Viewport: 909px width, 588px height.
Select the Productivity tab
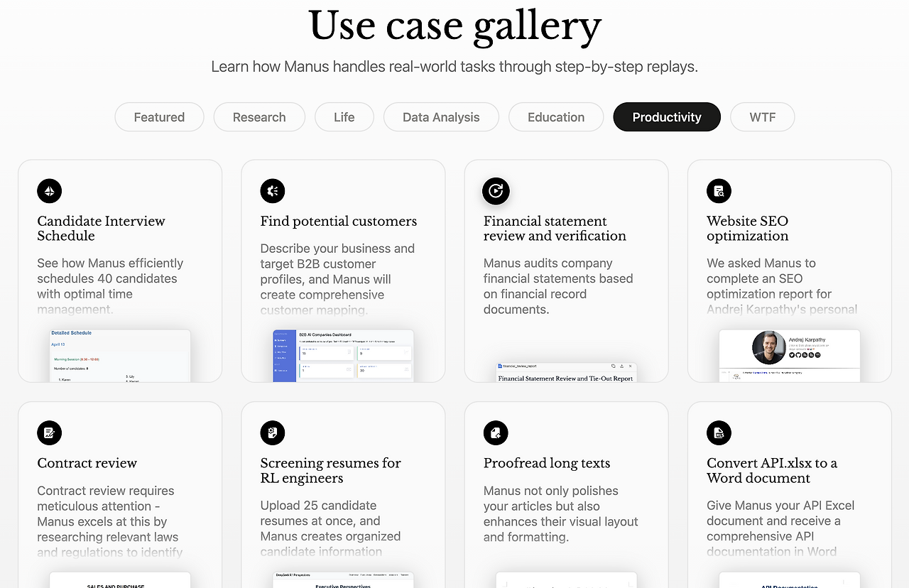pyautogui.click(x=667, y=117)
